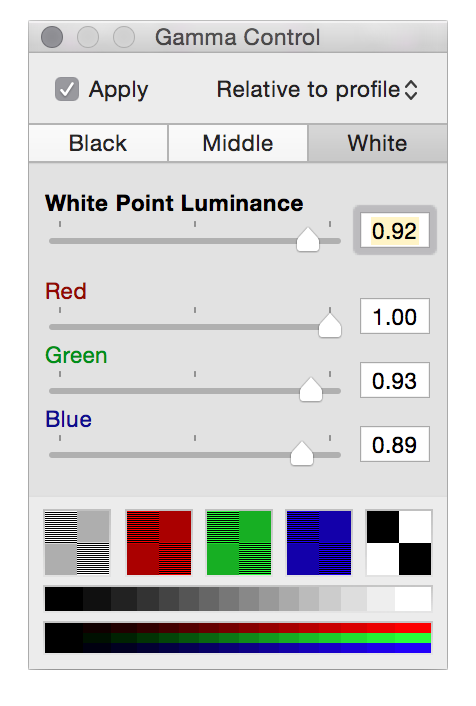The width and height of the screenshot is (476, 706).
Task: Click the Blue value field showing 0.89
Action: (395, 444)
